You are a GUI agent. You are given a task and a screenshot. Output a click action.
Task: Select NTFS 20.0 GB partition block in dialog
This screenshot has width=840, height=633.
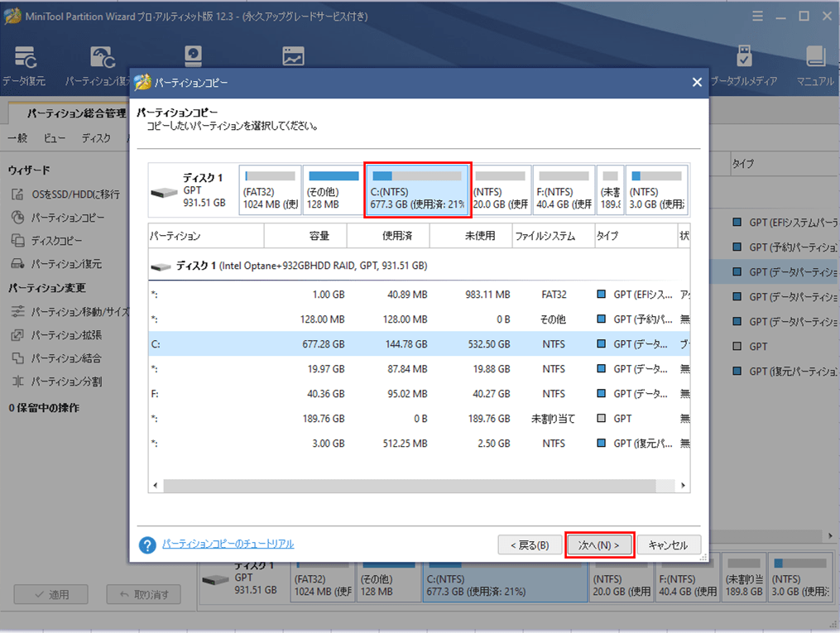pos(501,190)
